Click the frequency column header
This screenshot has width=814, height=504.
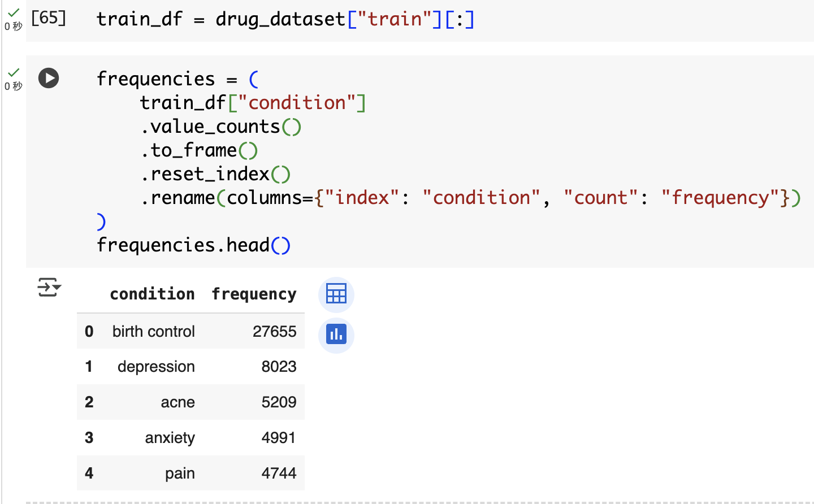254,294
